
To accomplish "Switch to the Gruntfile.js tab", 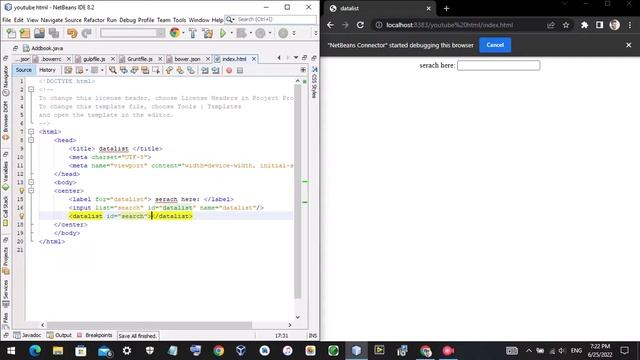I will [140, 59].
